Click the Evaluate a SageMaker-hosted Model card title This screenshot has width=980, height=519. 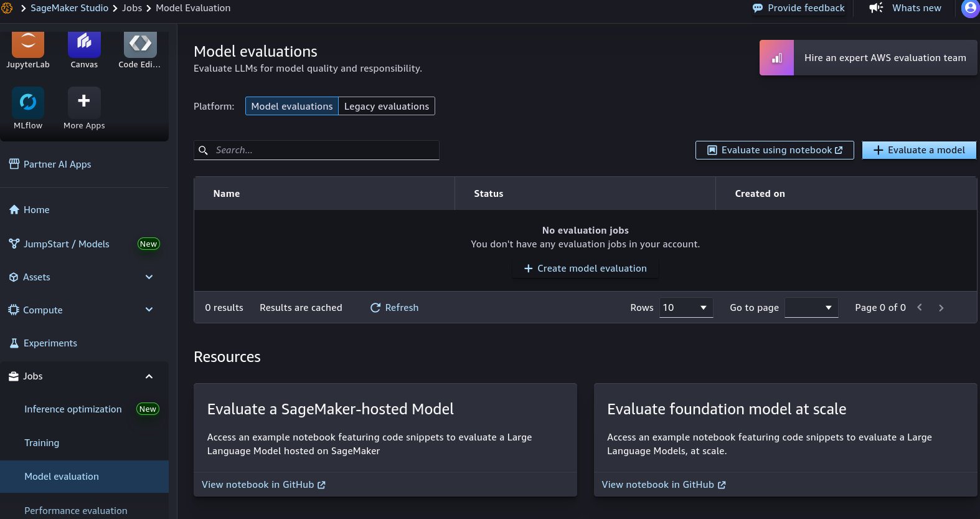[331, 409]
